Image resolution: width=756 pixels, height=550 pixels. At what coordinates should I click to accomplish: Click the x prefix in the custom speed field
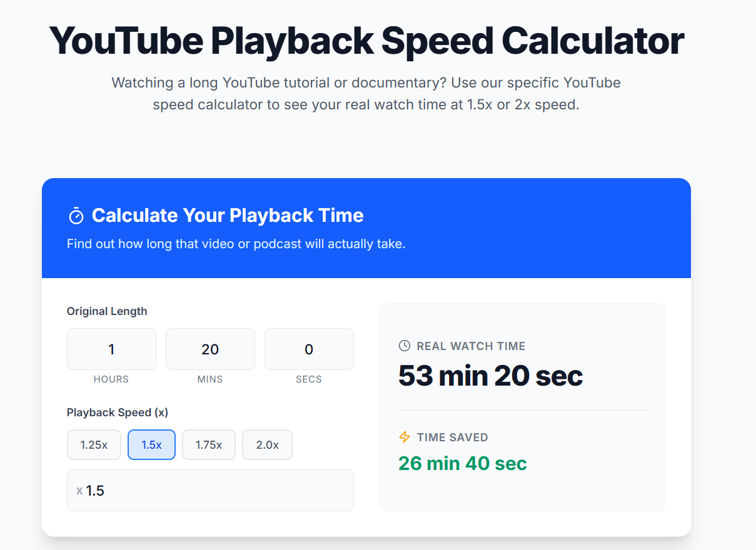[78, 491]
